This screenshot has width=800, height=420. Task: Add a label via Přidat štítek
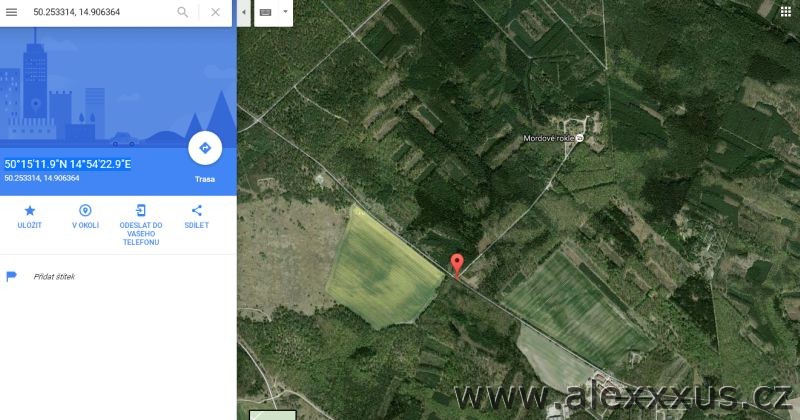(54, 277)
